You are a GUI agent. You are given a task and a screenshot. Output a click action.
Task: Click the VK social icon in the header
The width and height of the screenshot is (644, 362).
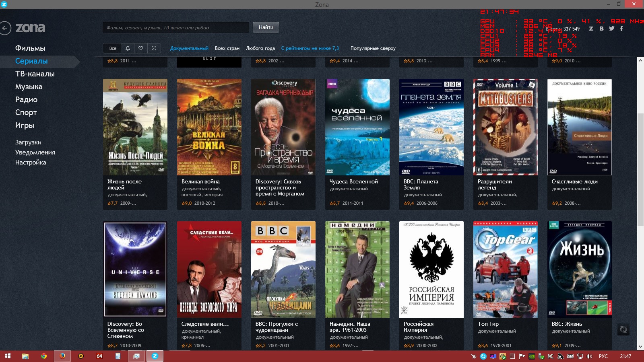[x=601, y=29]
